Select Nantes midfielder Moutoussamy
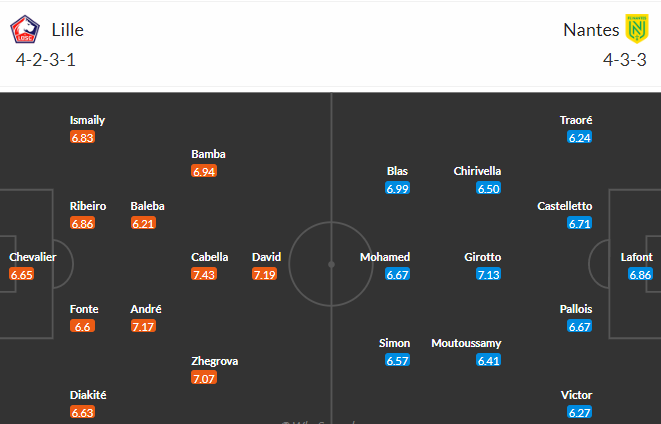Screen dimensions: 661x424 pos(466,343)
